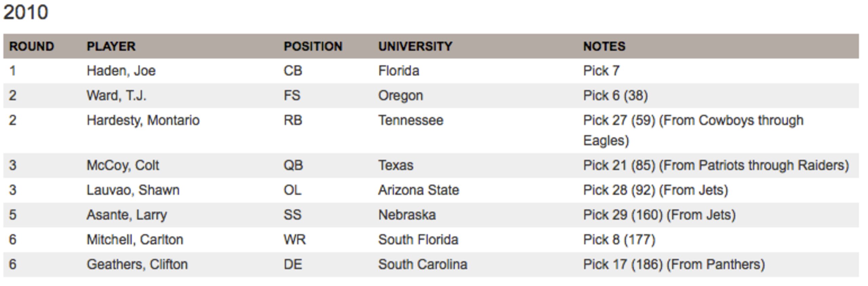Click Hardesty, Montario in the player column

(143, 121)
